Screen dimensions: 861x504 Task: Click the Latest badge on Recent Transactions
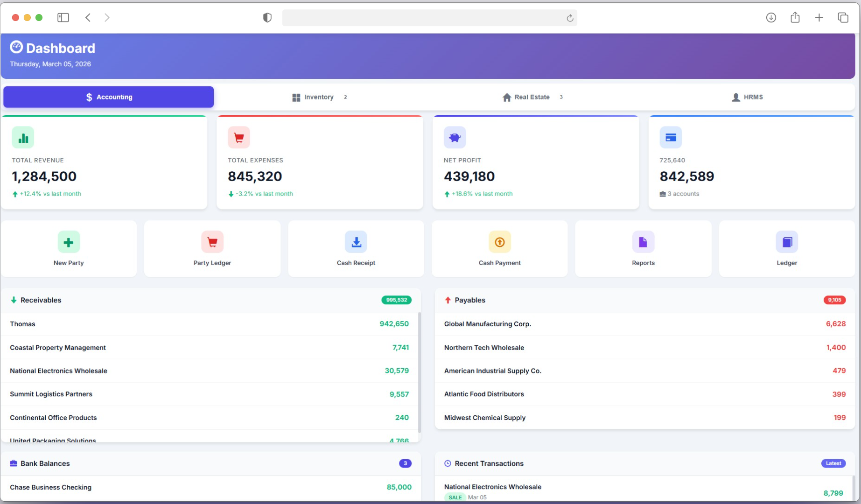tap(833, 463)
